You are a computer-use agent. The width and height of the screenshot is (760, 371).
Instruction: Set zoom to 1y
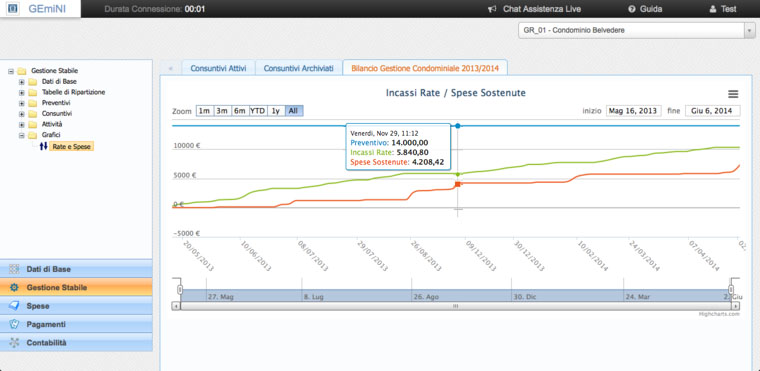[x=276, y=111]
